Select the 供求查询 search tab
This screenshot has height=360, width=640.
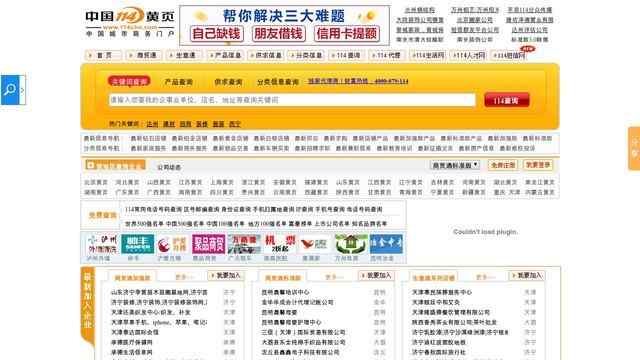click(229, 82)
